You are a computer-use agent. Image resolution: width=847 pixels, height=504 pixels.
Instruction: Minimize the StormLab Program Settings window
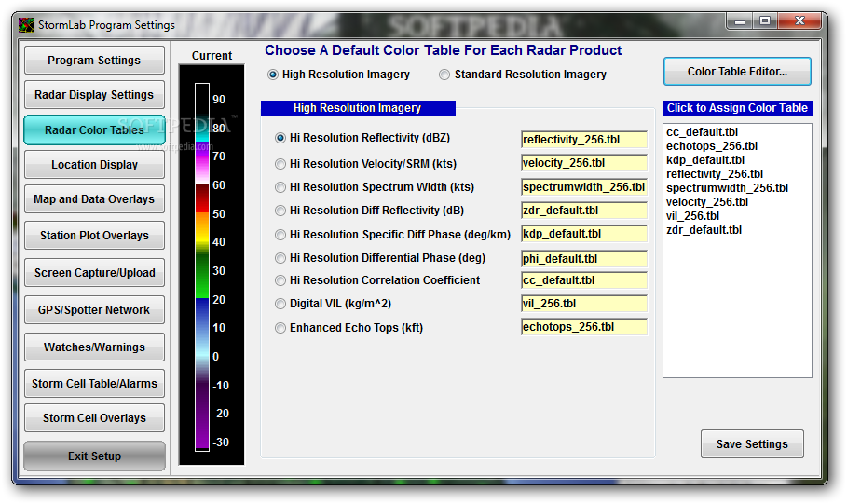pos(740,21)
